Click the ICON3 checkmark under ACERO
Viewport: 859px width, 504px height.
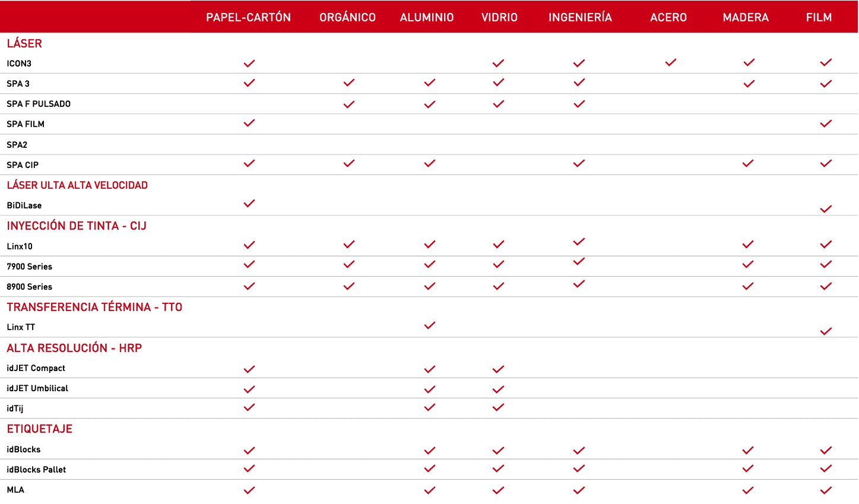(671, 62)
